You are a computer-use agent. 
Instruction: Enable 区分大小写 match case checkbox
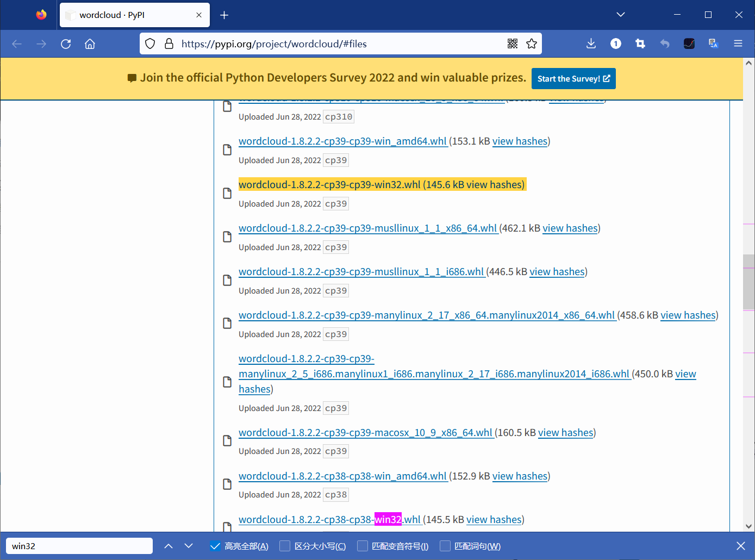[x=285, y=546]
